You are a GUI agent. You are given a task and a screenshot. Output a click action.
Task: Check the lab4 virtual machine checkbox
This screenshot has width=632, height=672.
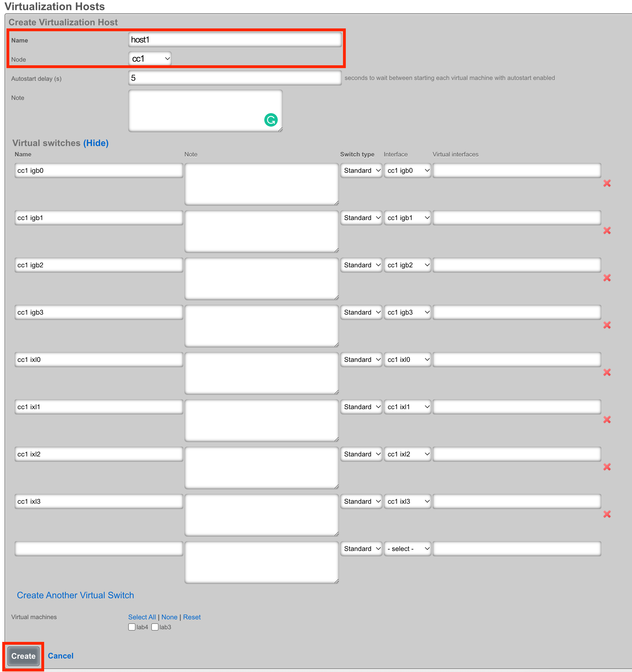(132, 627)
